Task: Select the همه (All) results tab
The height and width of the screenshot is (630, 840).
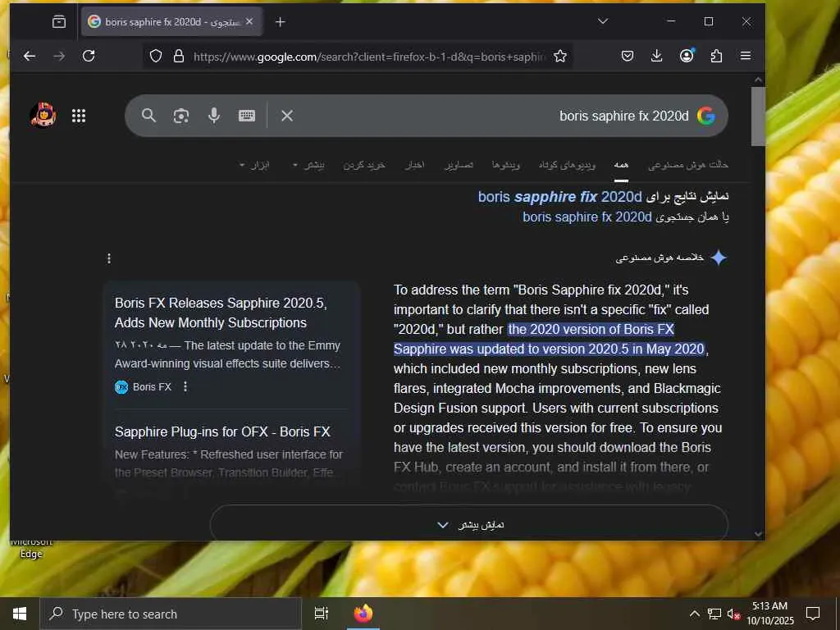Action: click(621, 165)
